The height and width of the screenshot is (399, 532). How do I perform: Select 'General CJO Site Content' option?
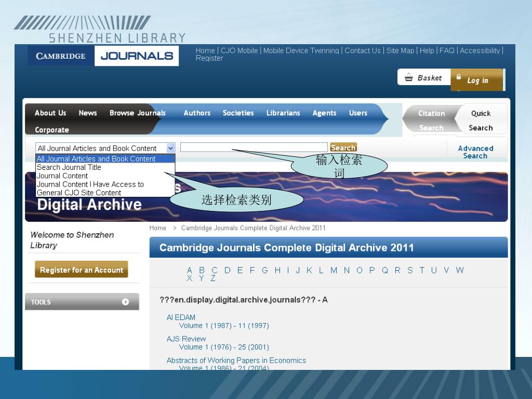[x=105, y=193]
